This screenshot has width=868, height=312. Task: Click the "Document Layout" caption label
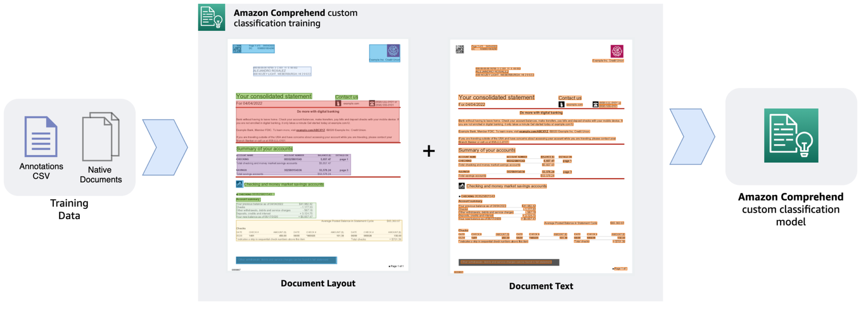(318, 283)
